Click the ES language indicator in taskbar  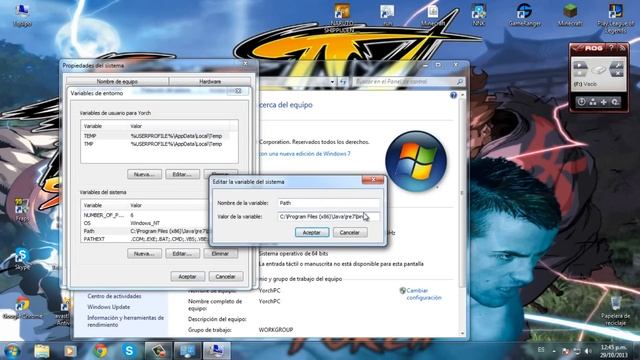pos(541,350)
